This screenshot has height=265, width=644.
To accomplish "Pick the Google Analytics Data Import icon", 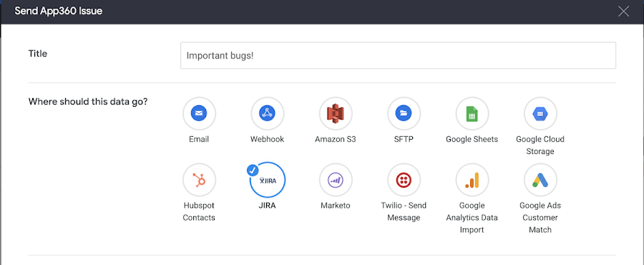I will click(472, 180).
